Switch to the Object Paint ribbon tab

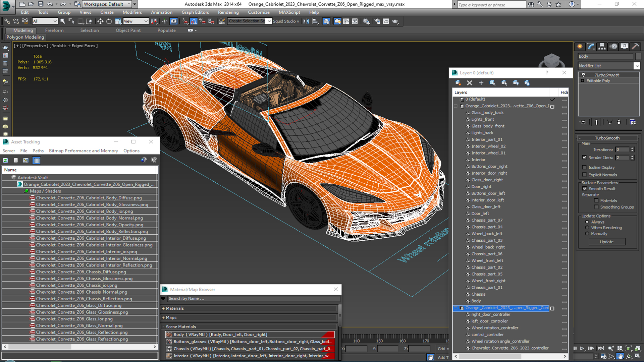(x=128, y=31)
